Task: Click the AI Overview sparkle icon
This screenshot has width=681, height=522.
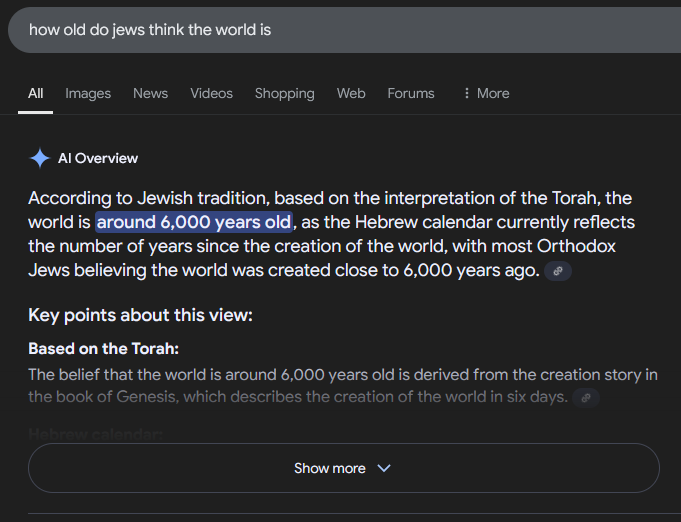Action: click(x=40, y=158)
